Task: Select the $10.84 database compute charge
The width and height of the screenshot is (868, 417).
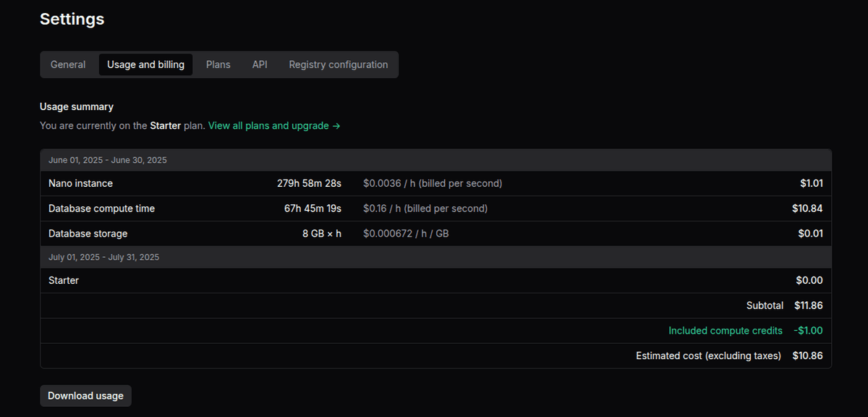Action: (x=807, y=208)
